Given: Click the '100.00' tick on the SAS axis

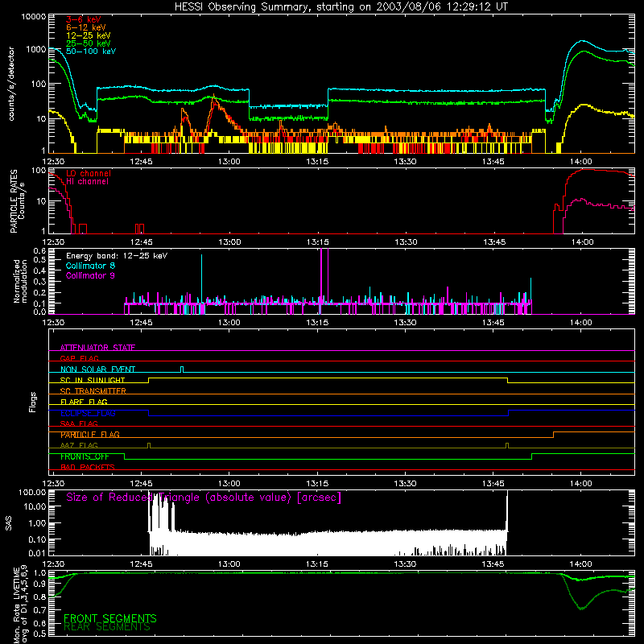Looking at the screenshot, I should [x=32, y=493].
